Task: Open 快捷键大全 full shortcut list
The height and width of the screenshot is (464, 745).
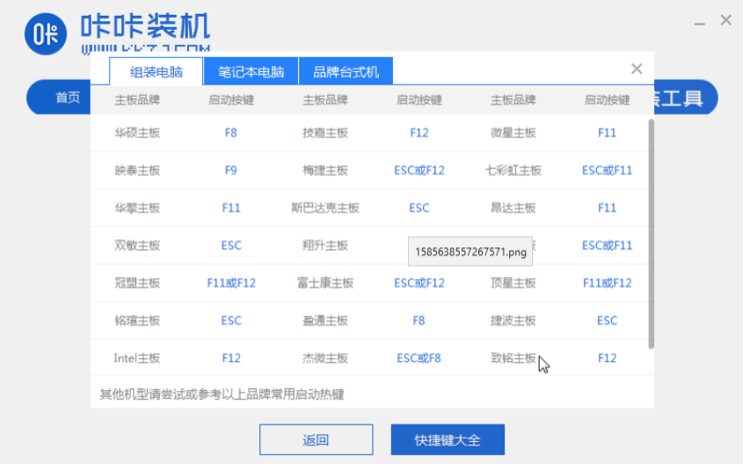Action: click(x=447, y=440)
